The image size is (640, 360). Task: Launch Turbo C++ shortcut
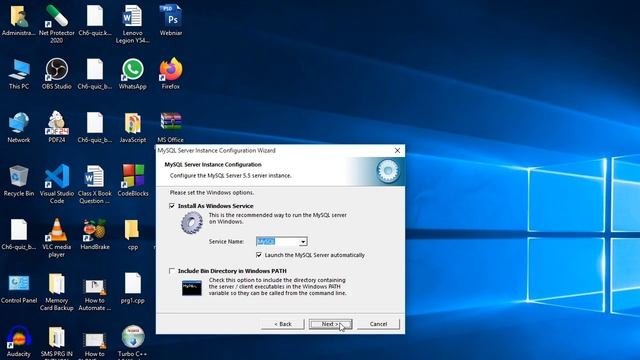[133, 343]
